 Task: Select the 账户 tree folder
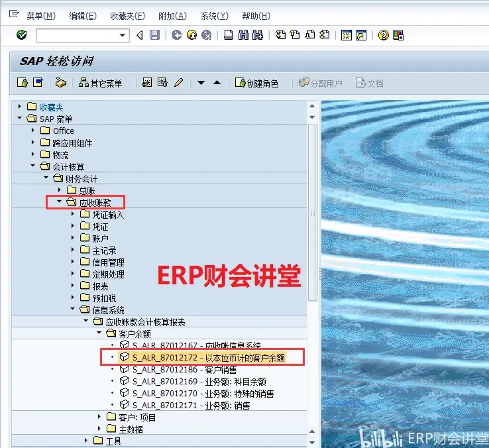tap(94, 239)
